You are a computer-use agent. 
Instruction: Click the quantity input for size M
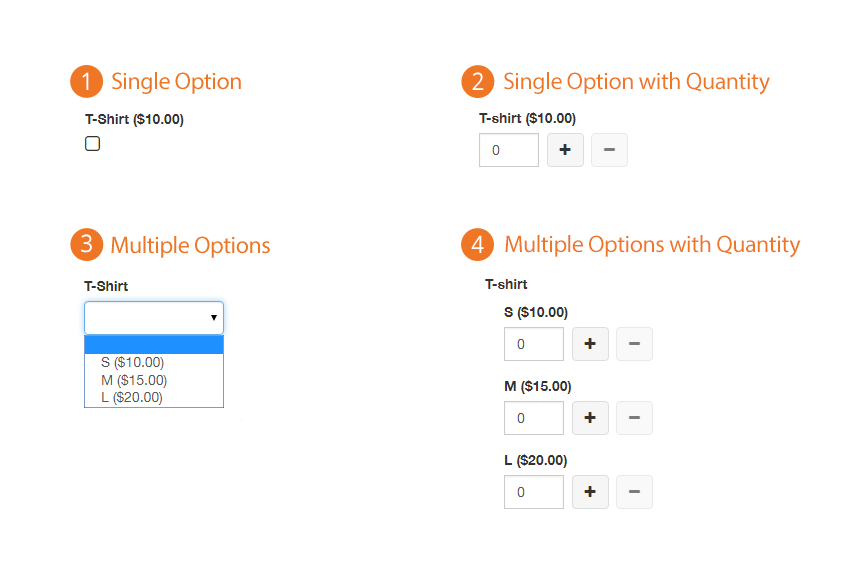pyautogui.click(x=533, y=418)
